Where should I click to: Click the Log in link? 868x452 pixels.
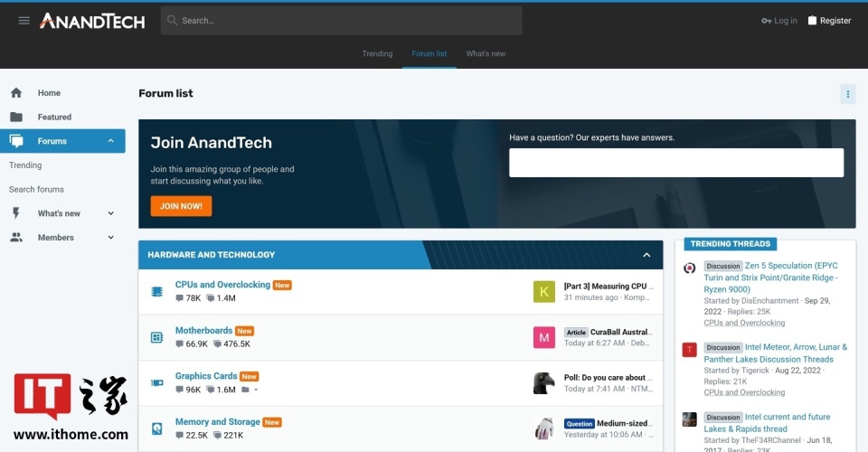tap(779, 21)
